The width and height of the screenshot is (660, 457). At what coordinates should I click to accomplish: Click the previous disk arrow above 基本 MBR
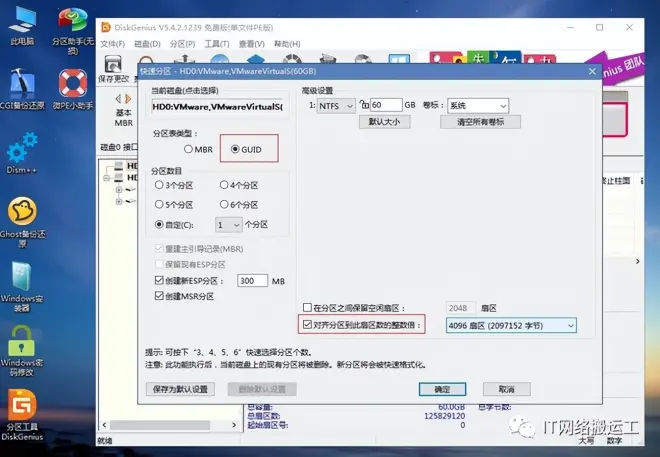[118, 99]
